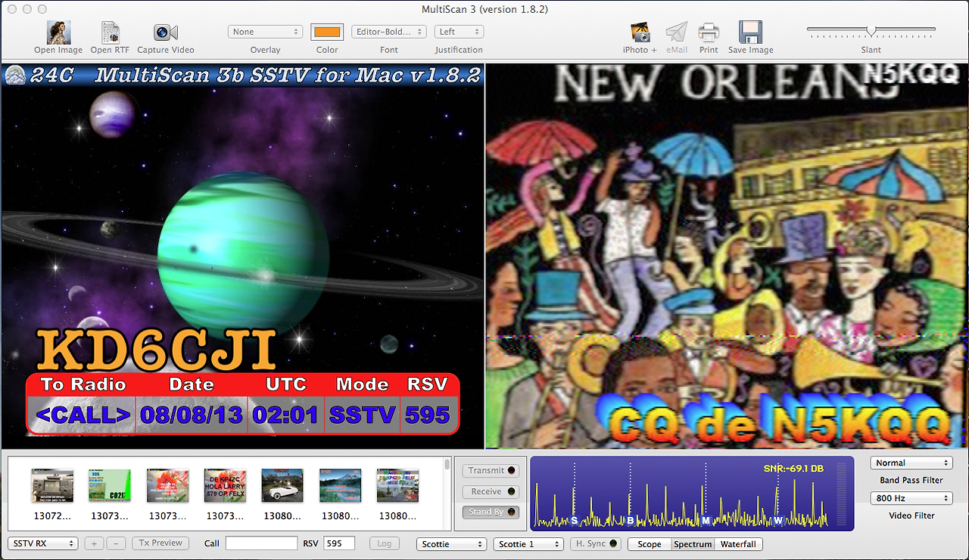
Task: Enable Receive mode
Action: click(491, 491)
